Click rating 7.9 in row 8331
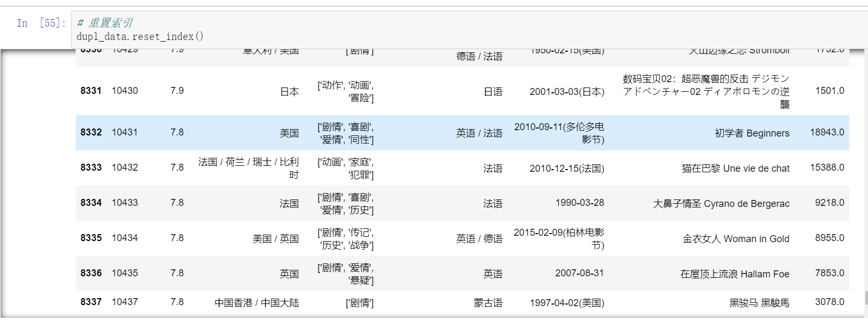 [x=177, y=91]
